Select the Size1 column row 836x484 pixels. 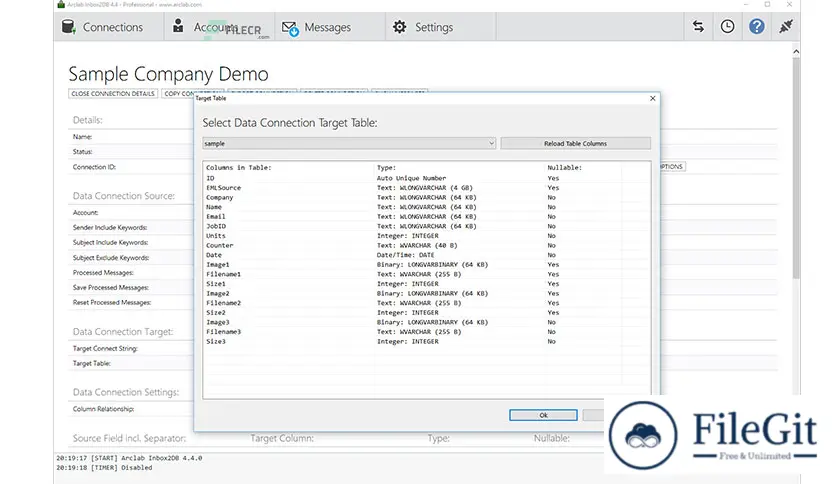(427, 284)
